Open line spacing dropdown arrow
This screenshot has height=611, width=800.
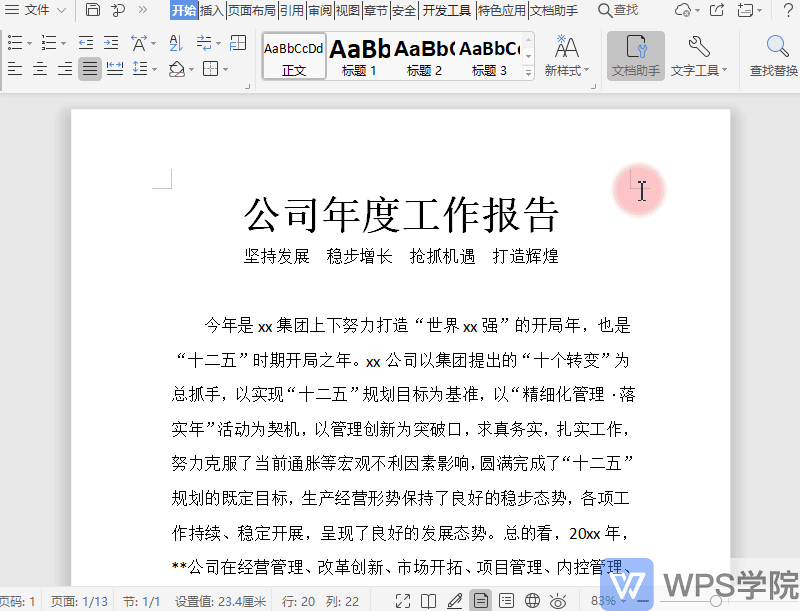[x=155, y=69]
